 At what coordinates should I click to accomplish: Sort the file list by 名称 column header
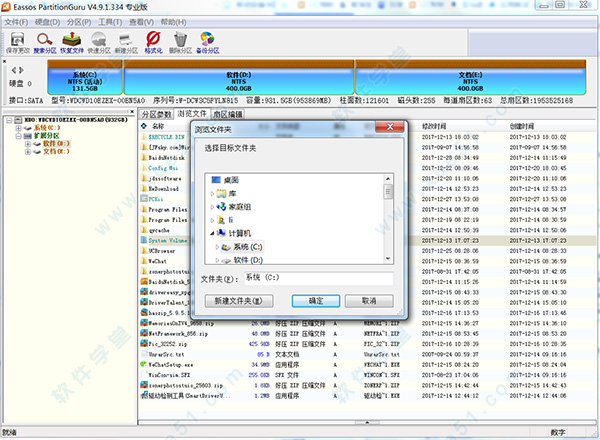158,126
